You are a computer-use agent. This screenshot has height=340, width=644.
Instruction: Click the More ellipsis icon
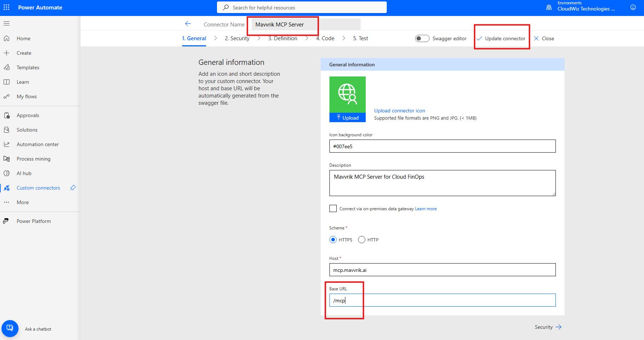click(x=7, y=202)
